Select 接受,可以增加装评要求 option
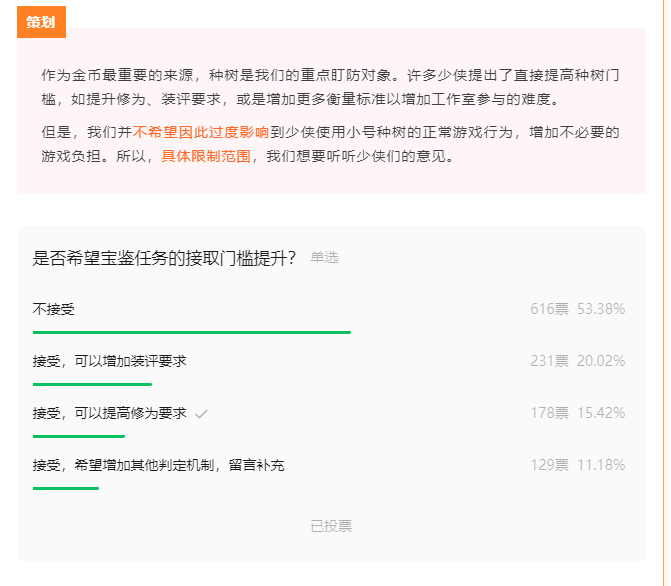The image size is (671, 586). (x=110, y=361)
